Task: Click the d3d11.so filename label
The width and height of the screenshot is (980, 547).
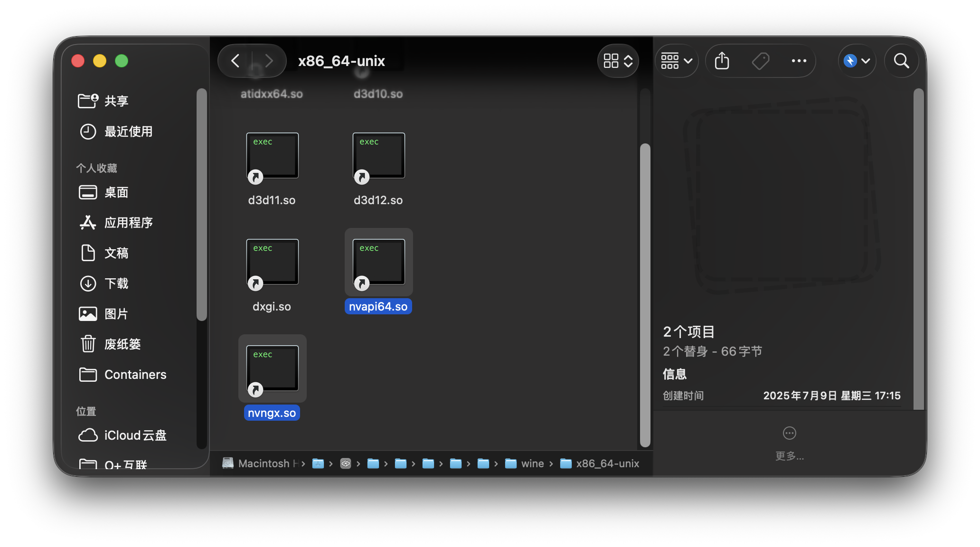Action: (272, 200)
